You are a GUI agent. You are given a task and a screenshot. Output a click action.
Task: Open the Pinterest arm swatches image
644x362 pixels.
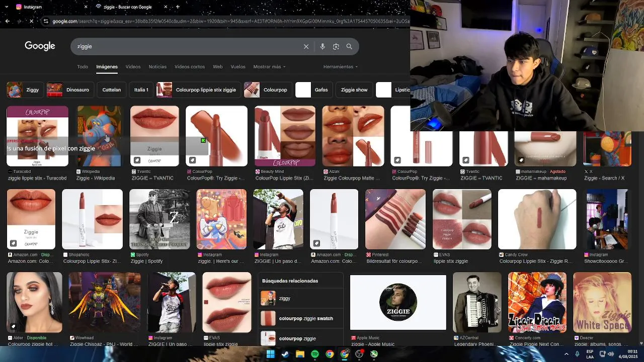395,219
